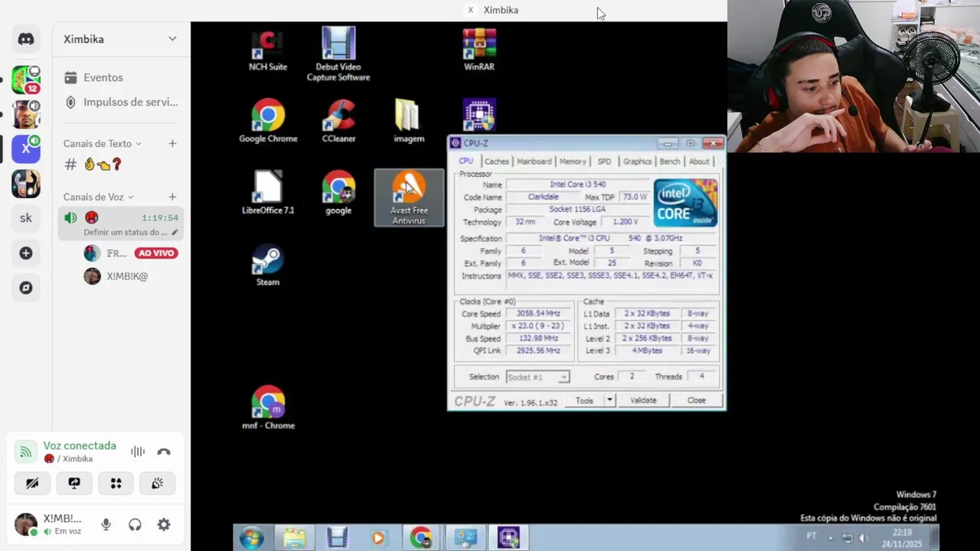
Task: Open Windows Explorer from the taskbar
Action: click(x=295, y=538)
